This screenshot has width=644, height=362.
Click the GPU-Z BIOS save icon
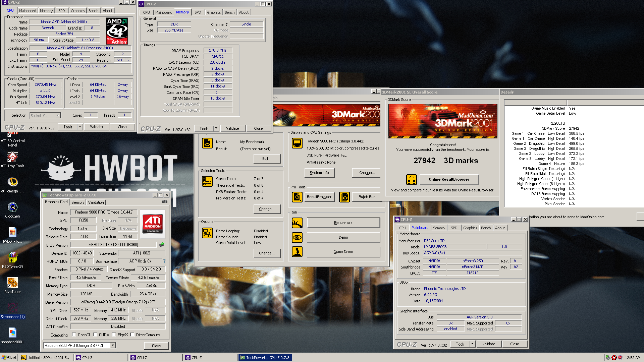(x=162, y=245)
